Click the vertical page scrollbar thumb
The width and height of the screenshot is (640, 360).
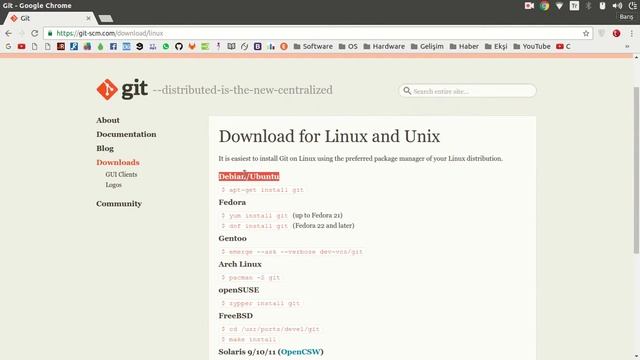point(636,170)
